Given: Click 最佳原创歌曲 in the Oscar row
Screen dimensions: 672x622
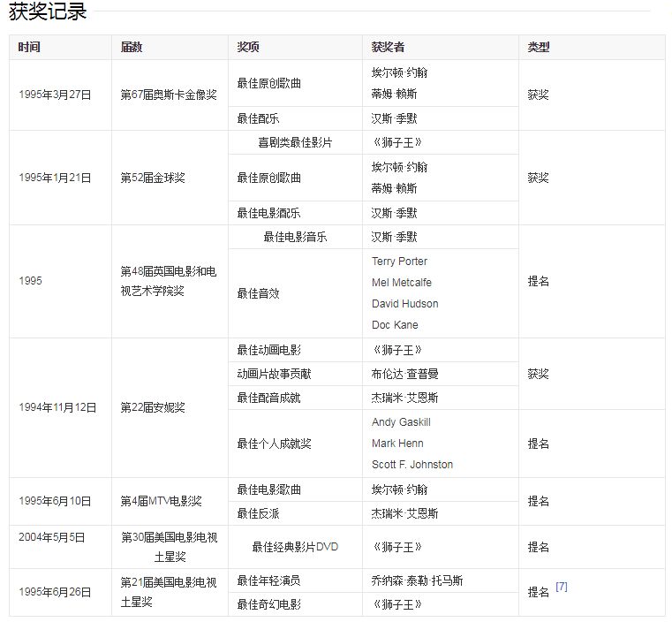Looking at the screenshot, I should click(268, 83).
